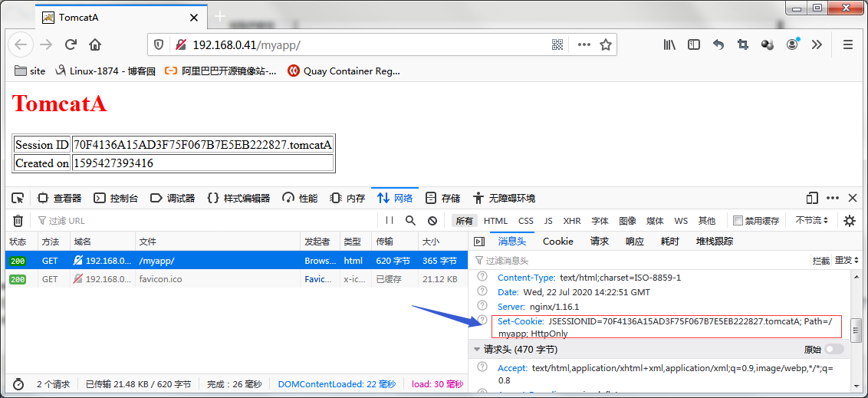Reload the current page

click(x=71, y=44)
